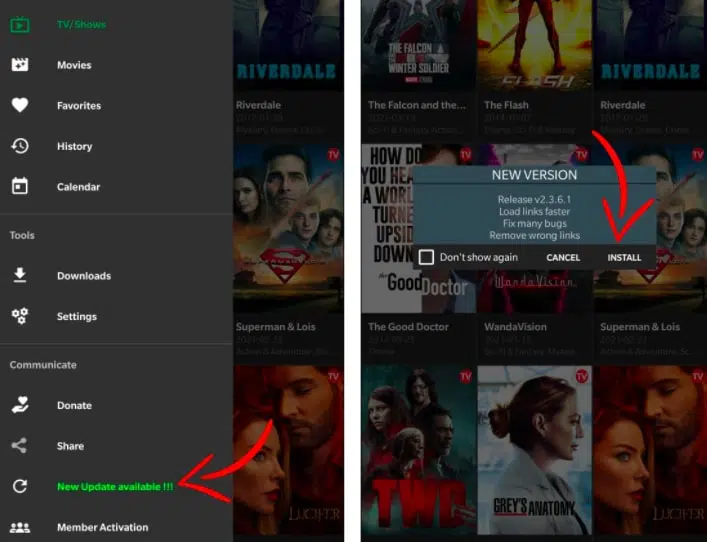The width and height of the screenshot is (707, 542).
Task: Click the refresh update icon
Action: click(x=20, y=486)
